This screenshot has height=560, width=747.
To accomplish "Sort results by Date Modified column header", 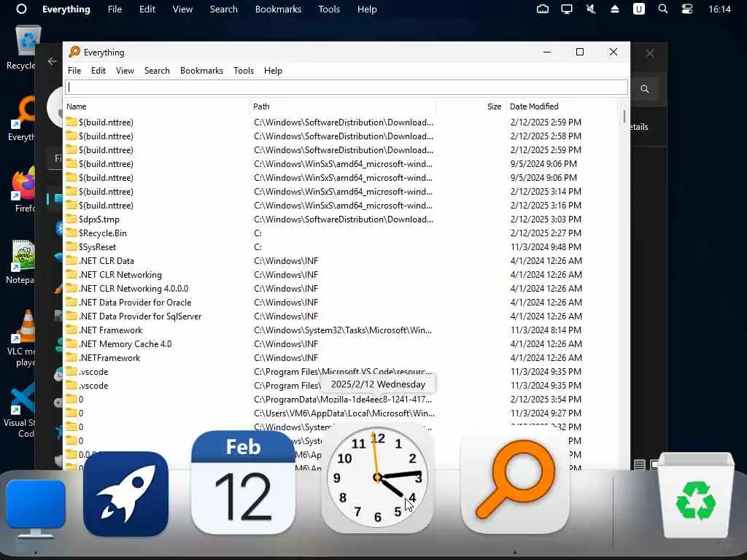I will (561, 106).
